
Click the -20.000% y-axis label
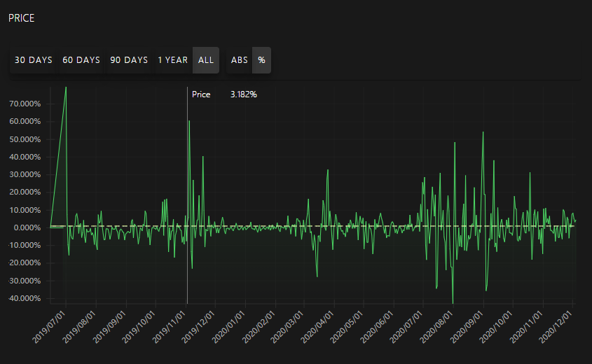[x=24, y=263]
